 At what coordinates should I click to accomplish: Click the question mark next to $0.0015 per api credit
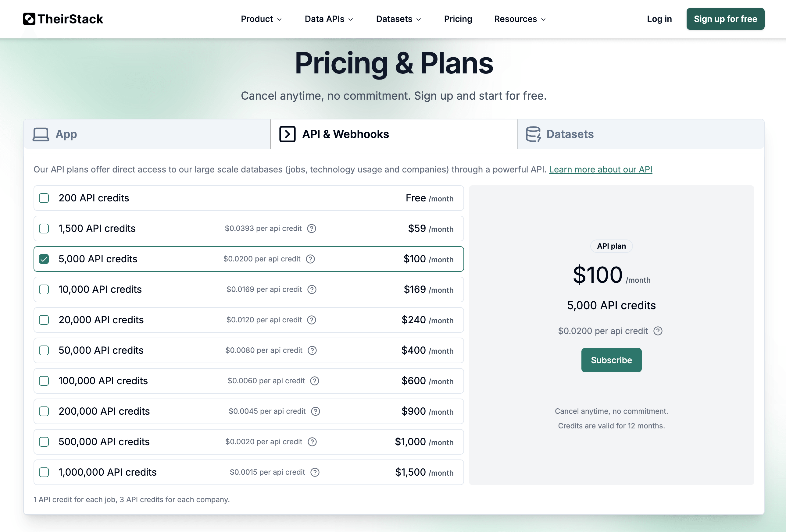pyautogui.click(x=315, y=472)
